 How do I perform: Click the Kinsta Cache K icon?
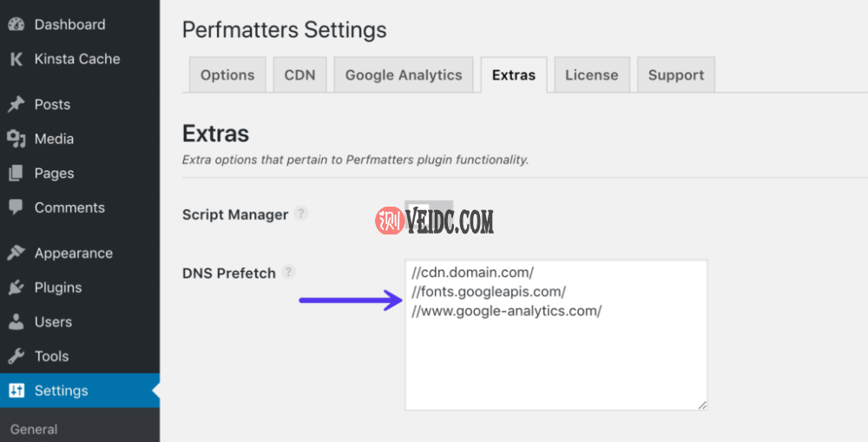[x=16, y=59]
